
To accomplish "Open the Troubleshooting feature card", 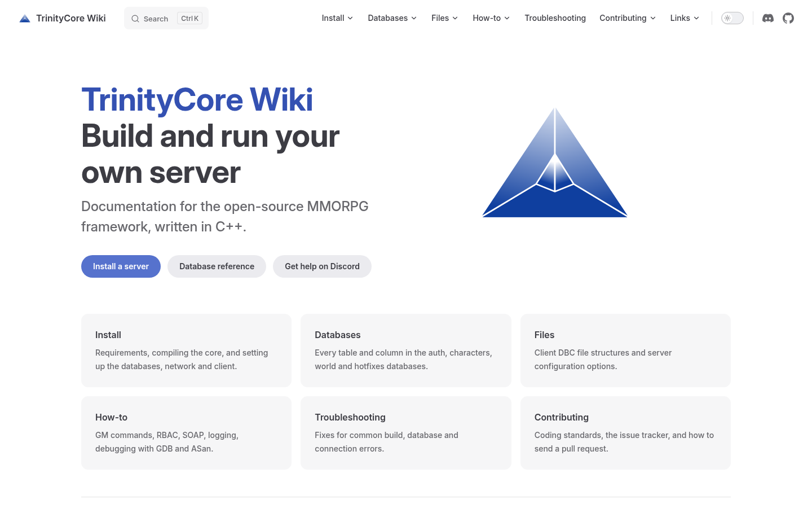I will pos(406,433).
